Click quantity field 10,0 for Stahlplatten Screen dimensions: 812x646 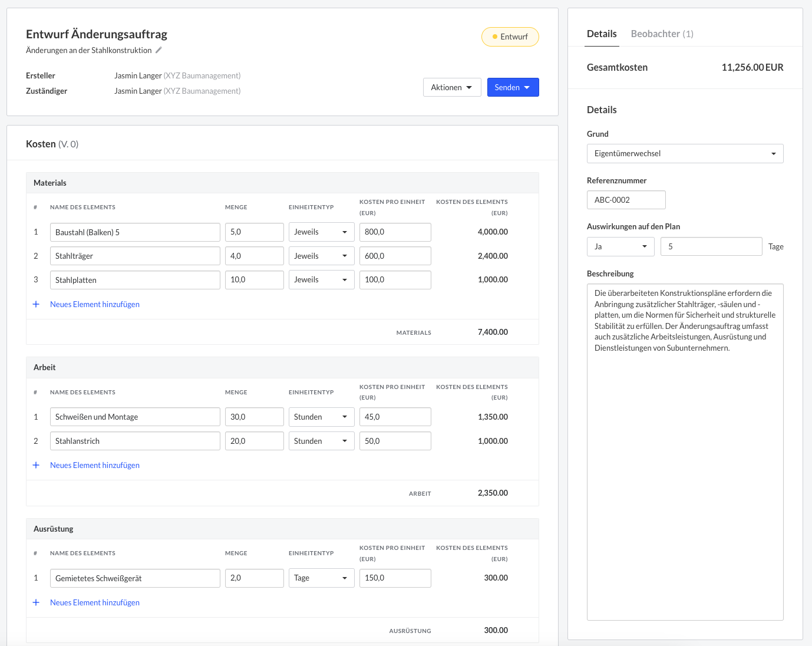point(254,280)
